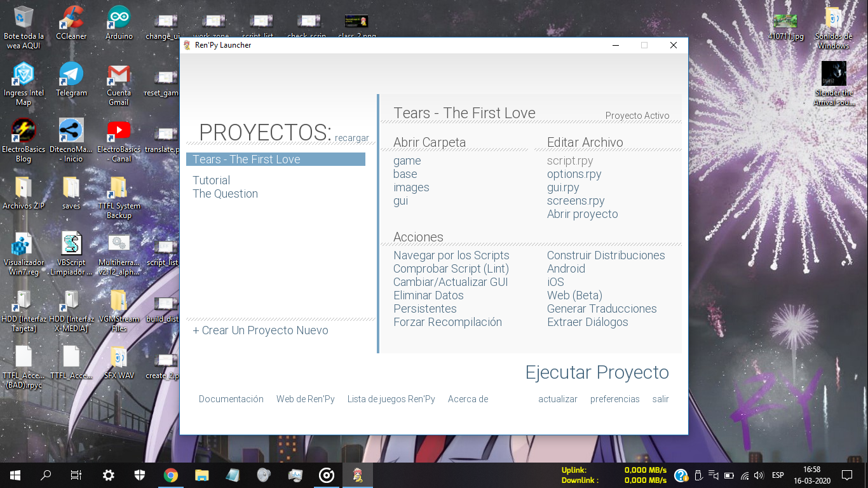Click the recargar projects link

351,138
